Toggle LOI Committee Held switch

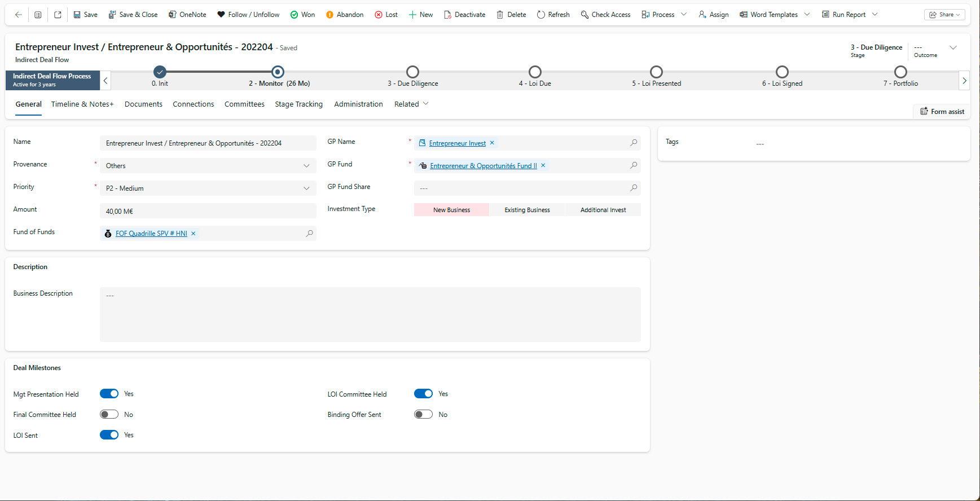click(x=423, y=394)
